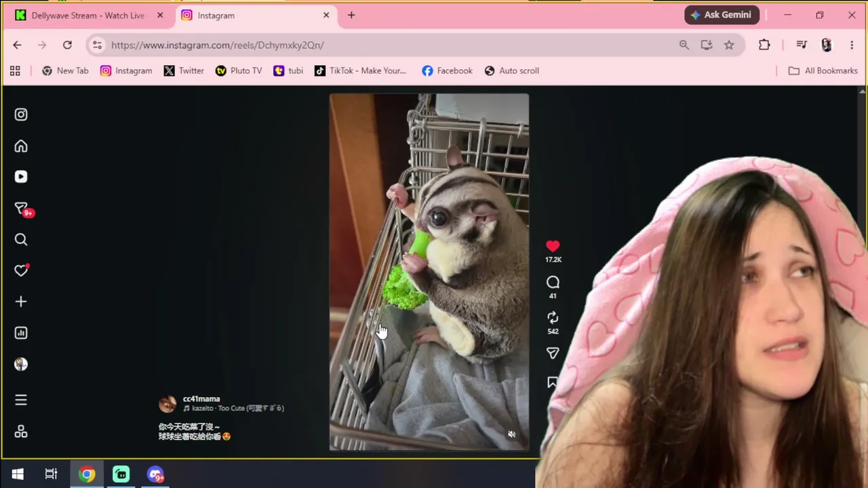The width and height of the screenshot is (868, 488).
Task: Unlike the reel with the red heart
Action: pyautogui.click(x=553, y=246)
